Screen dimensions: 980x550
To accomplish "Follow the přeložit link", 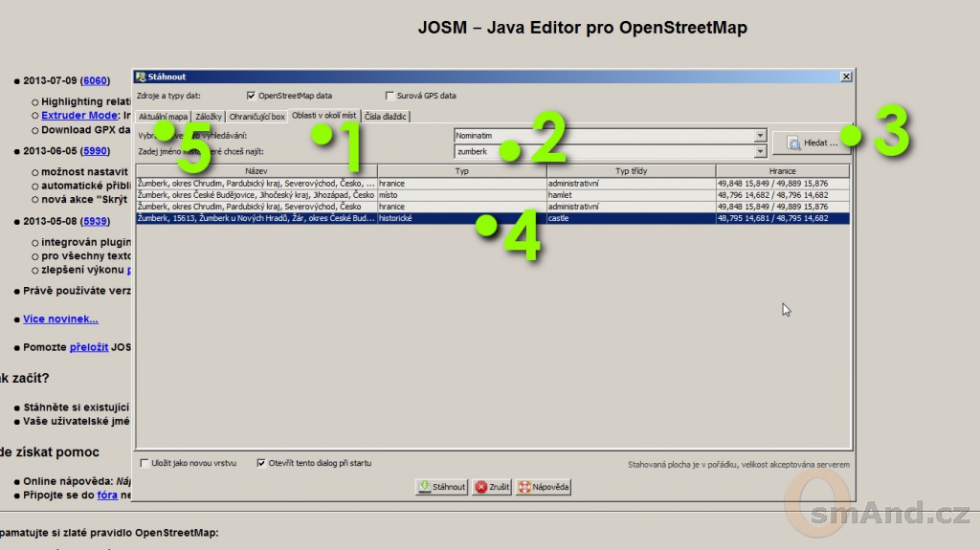I will click(x=89, y=347).
